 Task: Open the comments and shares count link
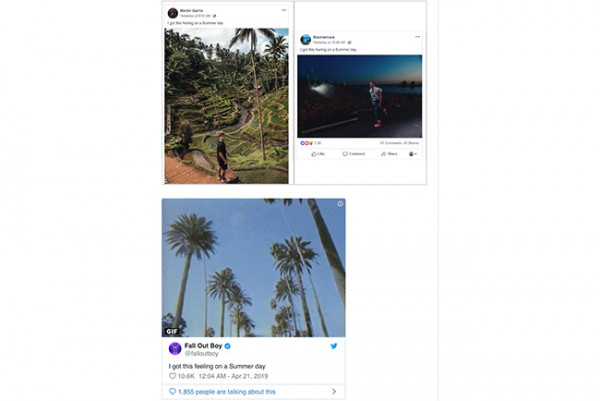pos(399,143)
